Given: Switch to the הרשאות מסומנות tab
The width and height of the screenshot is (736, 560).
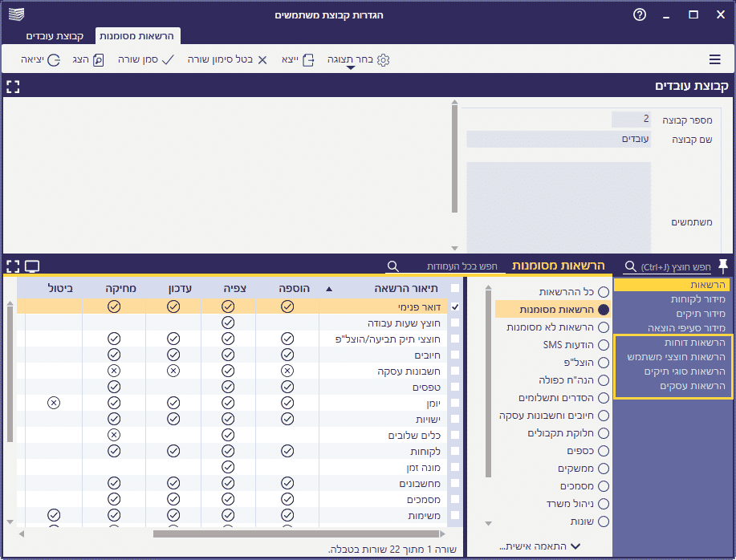Looking at the screenshot, I should click(x=136, y=36).
